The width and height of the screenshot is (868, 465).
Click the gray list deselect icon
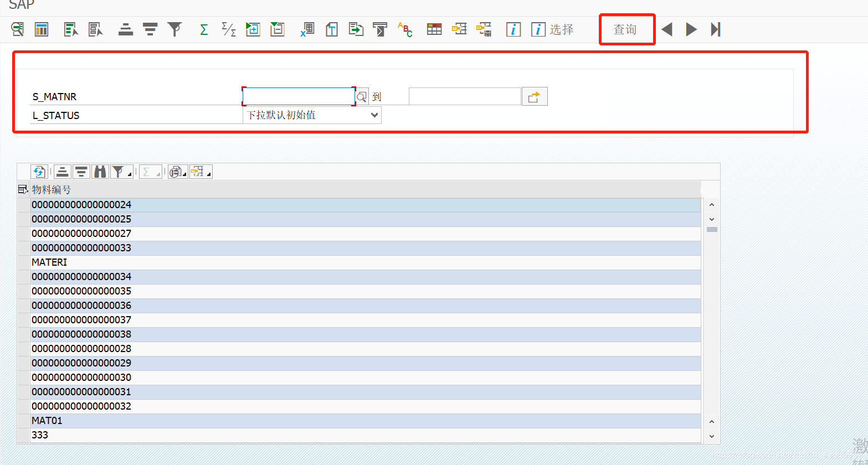(x=96, y=29)
